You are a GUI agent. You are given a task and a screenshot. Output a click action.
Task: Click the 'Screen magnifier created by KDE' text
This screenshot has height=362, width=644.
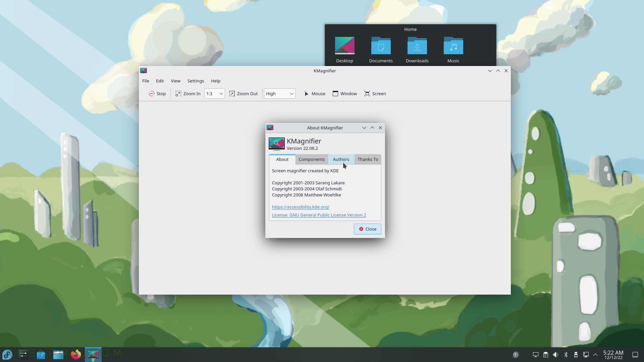tap(305, 171)
